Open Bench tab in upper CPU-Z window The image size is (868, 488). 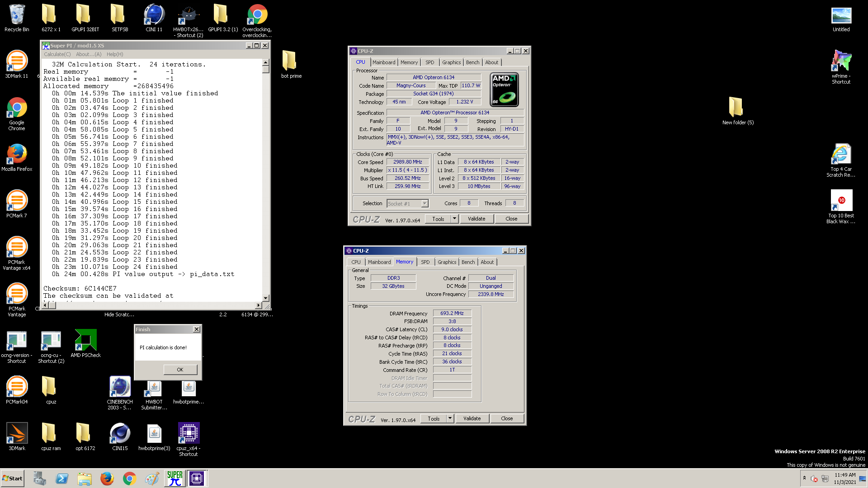pyautogui.click(x=472, y=62)
